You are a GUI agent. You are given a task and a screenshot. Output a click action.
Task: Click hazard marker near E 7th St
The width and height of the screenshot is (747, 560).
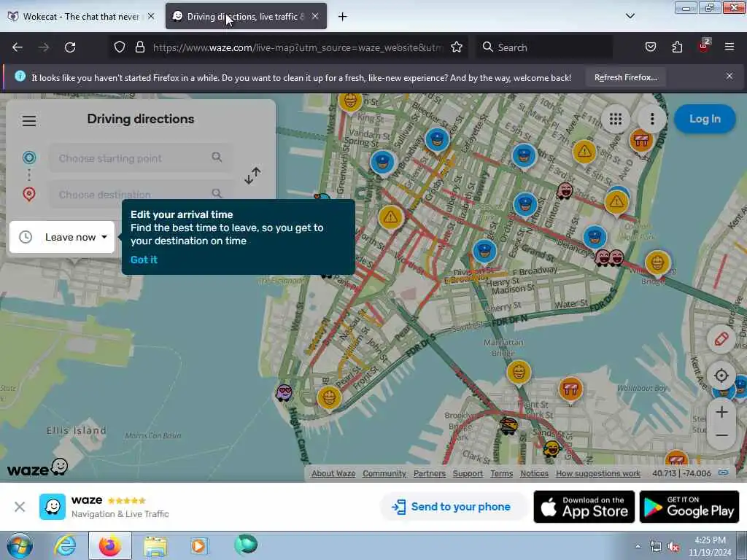584,152
